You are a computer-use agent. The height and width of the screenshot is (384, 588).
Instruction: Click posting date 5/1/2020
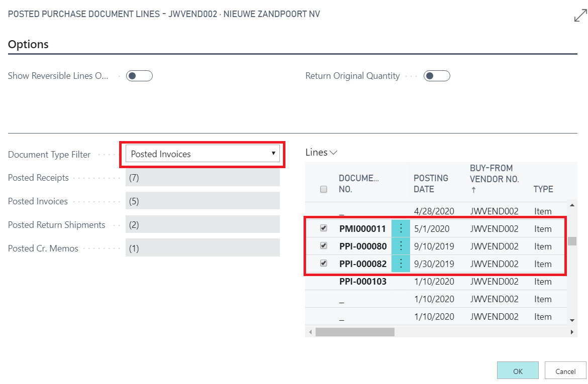click(431, 228)
